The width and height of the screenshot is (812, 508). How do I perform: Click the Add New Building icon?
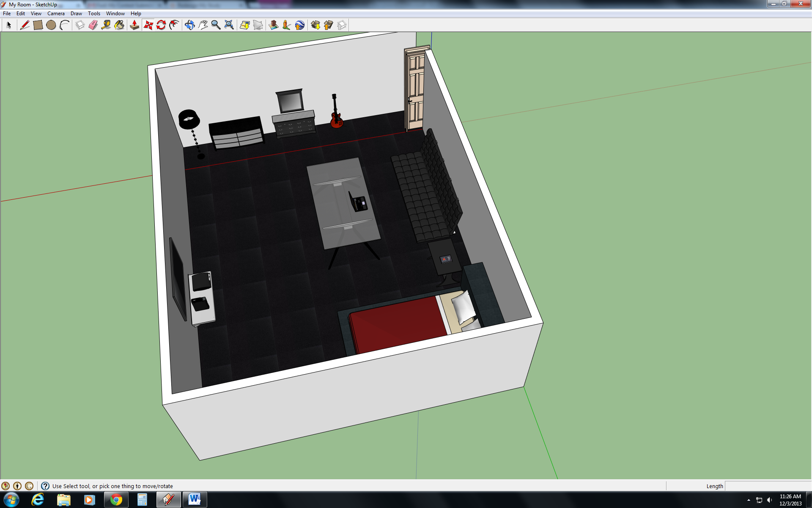(x=274, y=25)
